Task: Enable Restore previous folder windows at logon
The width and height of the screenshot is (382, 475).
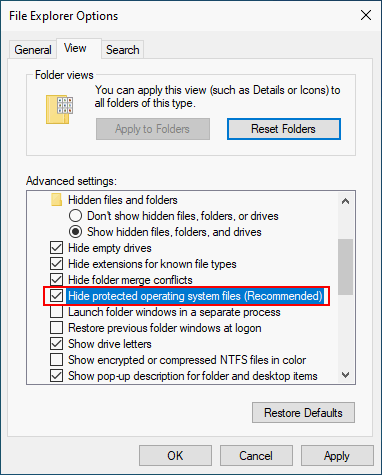Action: [x=56, y=328]
